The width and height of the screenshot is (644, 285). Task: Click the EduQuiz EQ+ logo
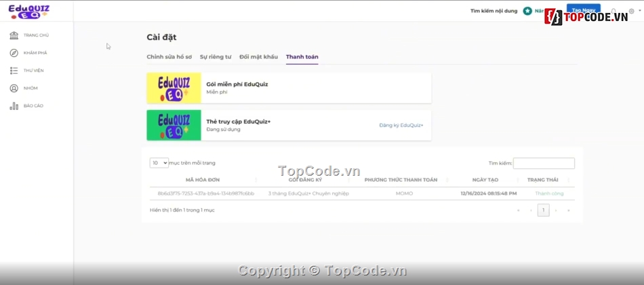(28, 12)
